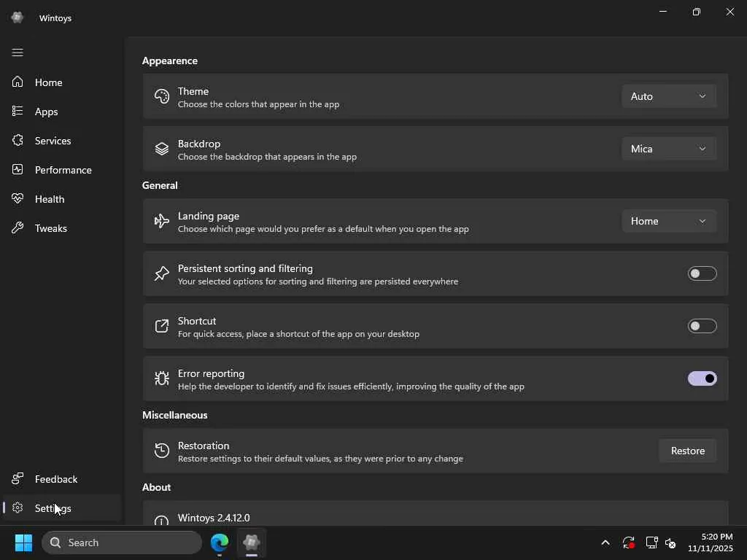Open the Theme dropdown set to Auto
Screen dimensions: 747x560
coord(669,96)
